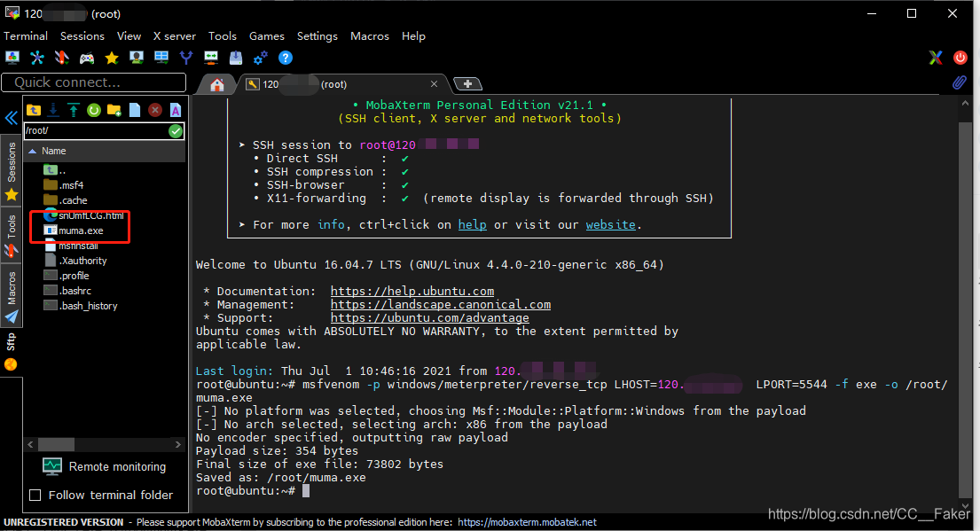Open the Settings menu
The image size is (980, 531).
coord(318,36)
